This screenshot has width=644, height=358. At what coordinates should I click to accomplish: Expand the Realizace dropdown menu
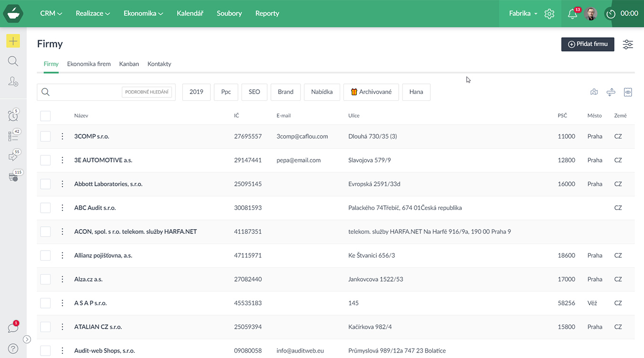click(93, 13)
